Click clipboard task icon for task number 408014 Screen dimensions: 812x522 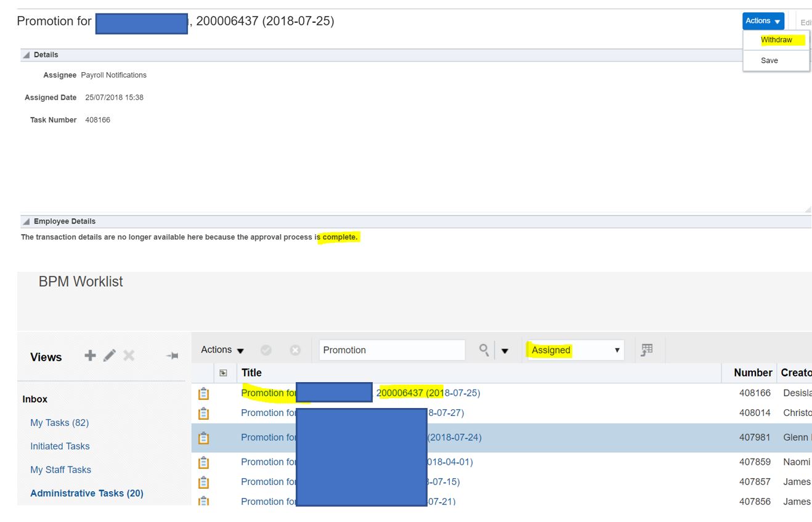point(203,413)
